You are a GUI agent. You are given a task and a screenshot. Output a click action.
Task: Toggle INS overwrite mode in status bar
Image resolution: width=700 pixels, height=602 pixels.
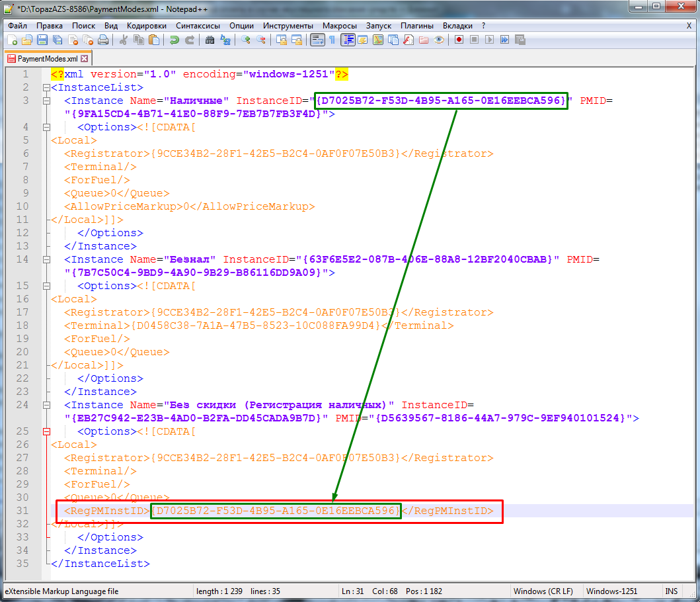click(x=671, y=591)
